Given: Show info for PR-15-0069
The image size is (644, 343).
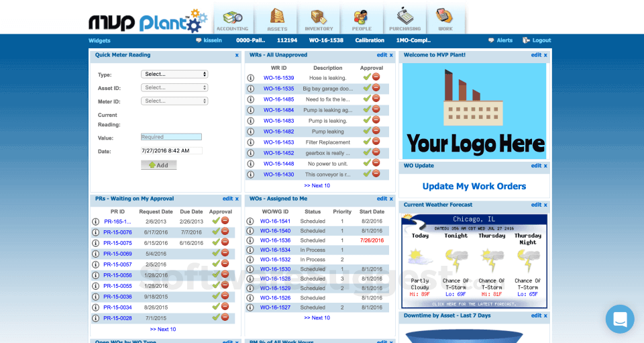Looking at the screenshot, I should [x=95, y=254].
